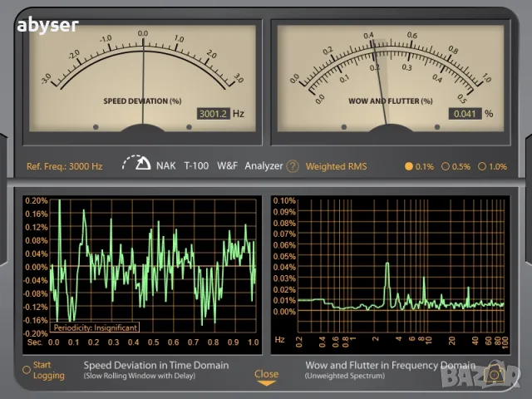Click the Analyzer title text
Image resolution: width=532 pixels, height=399 pixels.
tap(264, 166)
